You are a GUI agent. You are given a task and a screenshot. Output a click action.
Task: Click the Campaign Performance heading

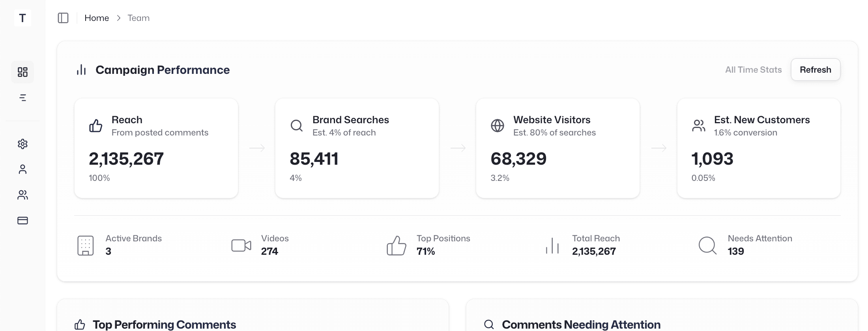[163, 70]
